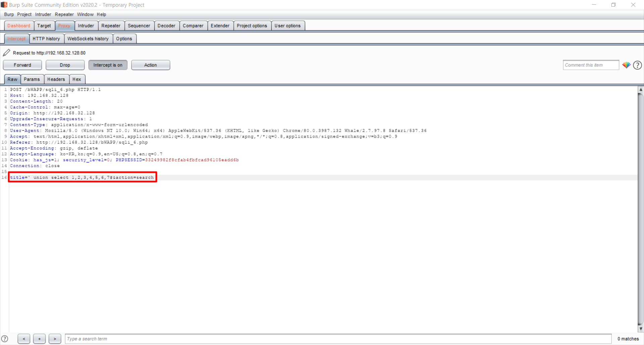The image size is (644, 345).
Task: Switch to the Sequencer tab
Action: [139, 26]
